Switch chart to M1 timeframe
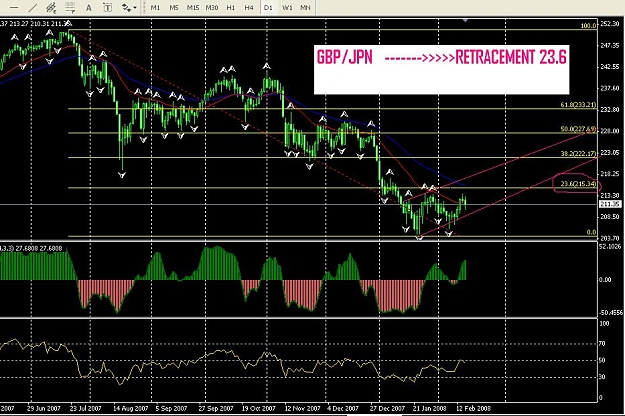 coord(155,8)
